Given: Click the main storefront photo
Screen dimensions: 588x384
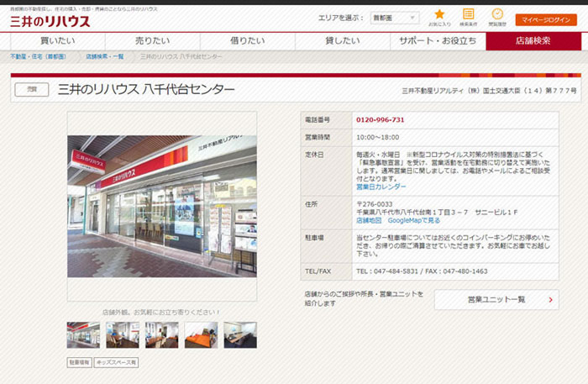Looking at the screenshot, I should point(162,206).
